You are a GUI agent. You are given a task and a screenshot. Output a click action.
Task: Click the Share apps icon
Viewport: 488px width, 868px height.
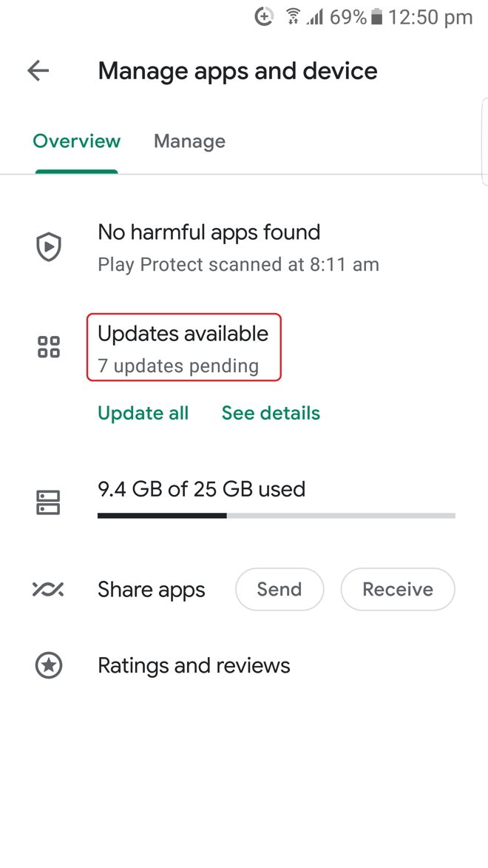point(49,589)
